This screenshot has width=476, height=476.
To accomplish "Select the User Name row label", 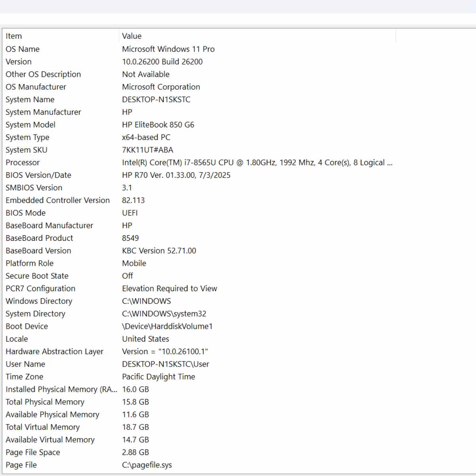I will pyautogui.click(x=25, y=364).
